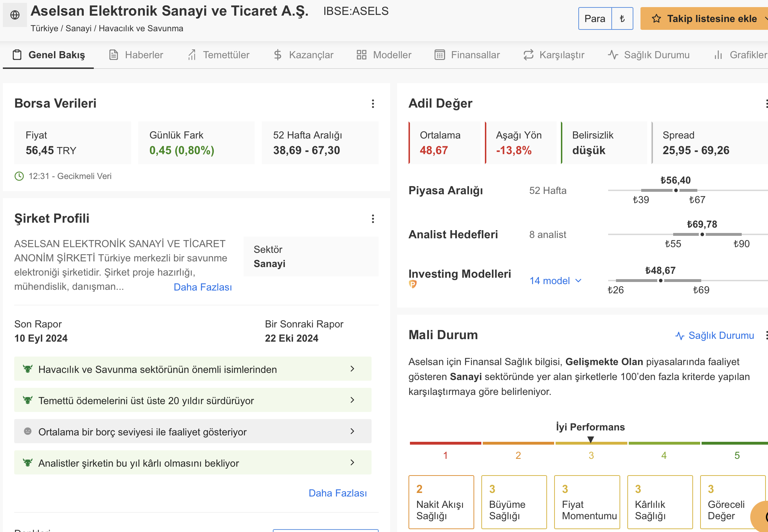Switch to the Haberler tab

click(x=136, y=55)
